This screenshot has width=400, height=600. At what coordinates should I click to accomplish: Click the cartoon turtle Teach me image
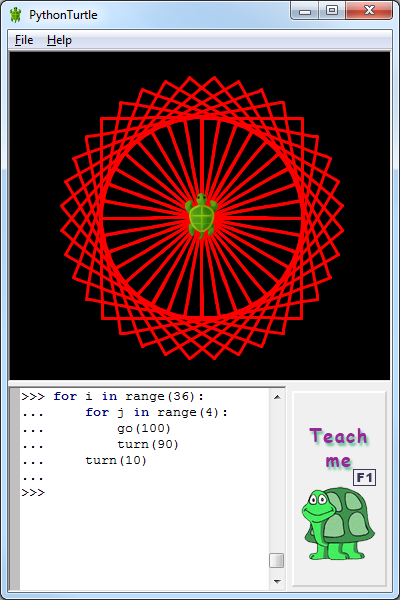click(x=338, y=523)
